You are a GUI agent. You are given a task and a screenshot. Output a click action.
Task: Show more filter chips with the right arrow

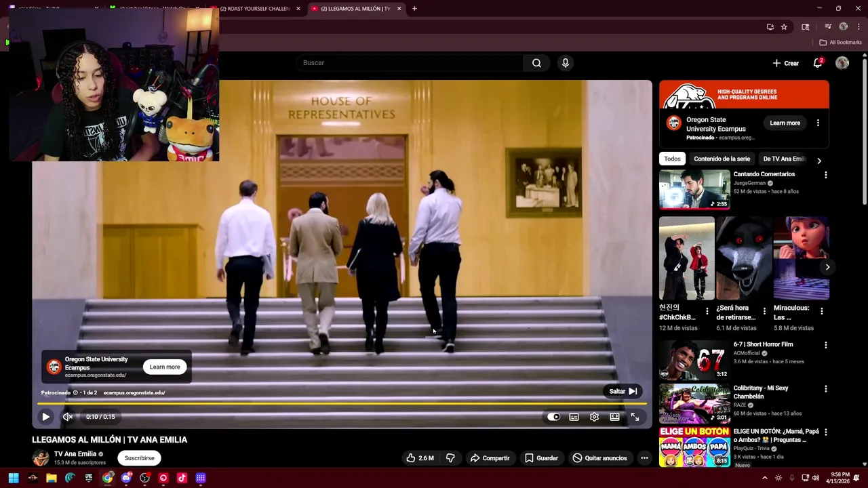[x=818, y=161]
